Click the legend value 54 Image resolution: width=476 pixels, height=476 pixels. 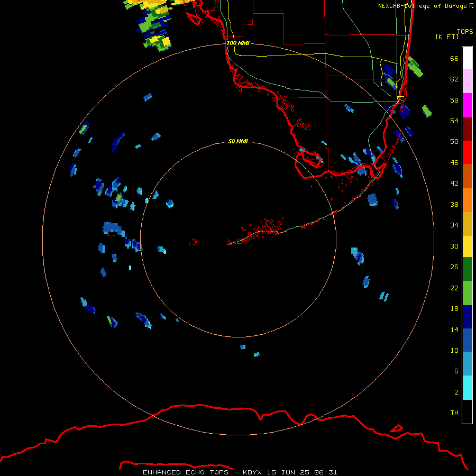coord(454,121)
